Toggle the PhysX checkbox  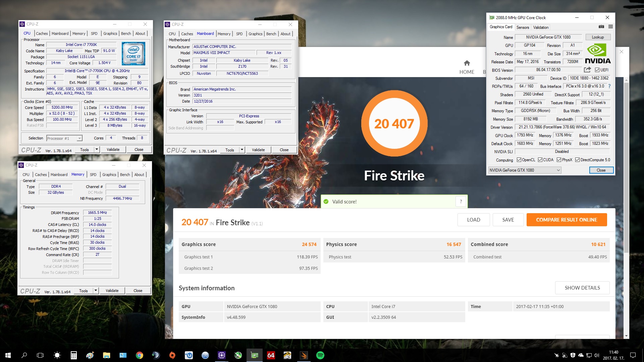pos(559,160)
